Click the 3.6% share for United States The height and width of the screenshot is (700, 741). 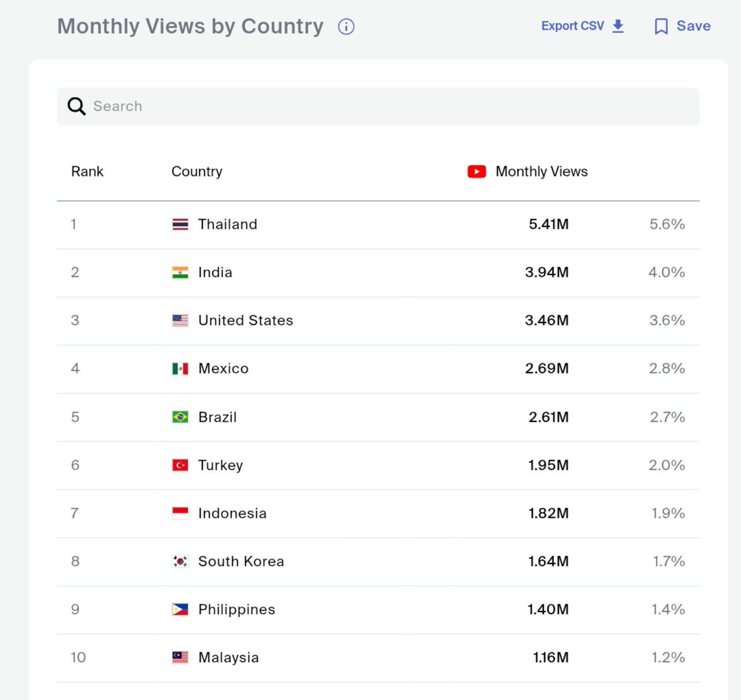667,321
